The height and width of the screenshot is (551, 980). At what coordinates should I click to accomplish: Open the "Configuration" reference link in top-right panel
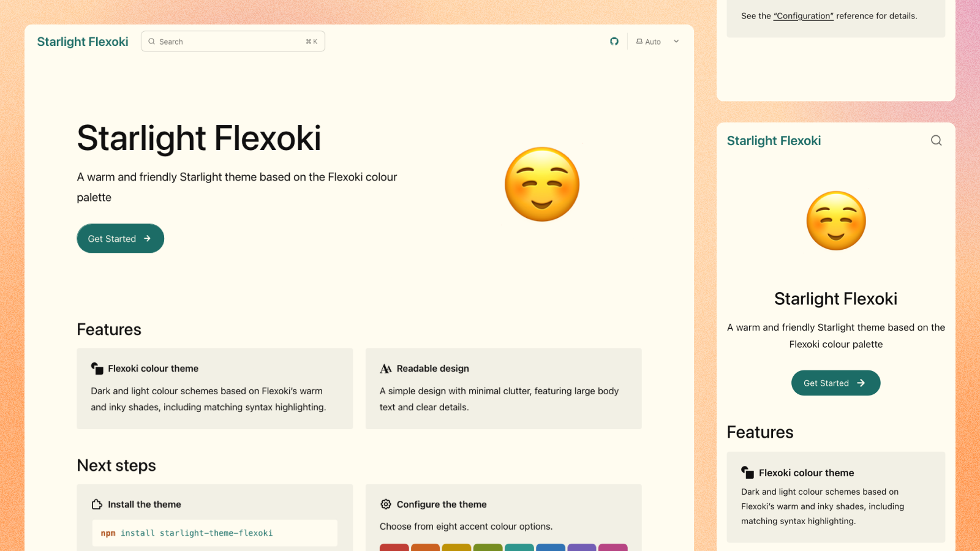tap(804, 16)
